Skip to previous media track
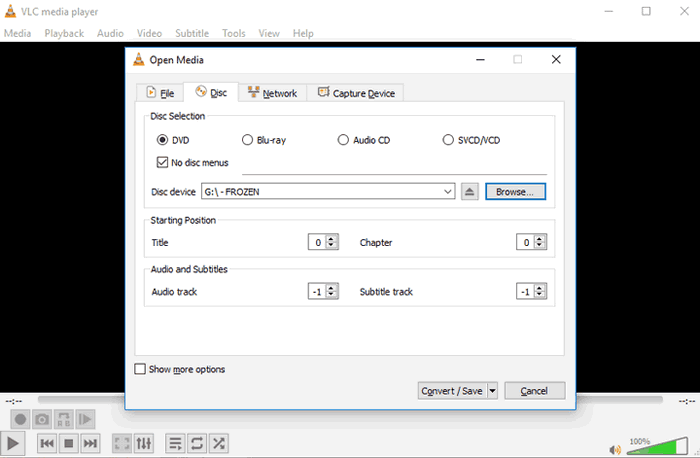700x458 pixels. click(47, 443)
